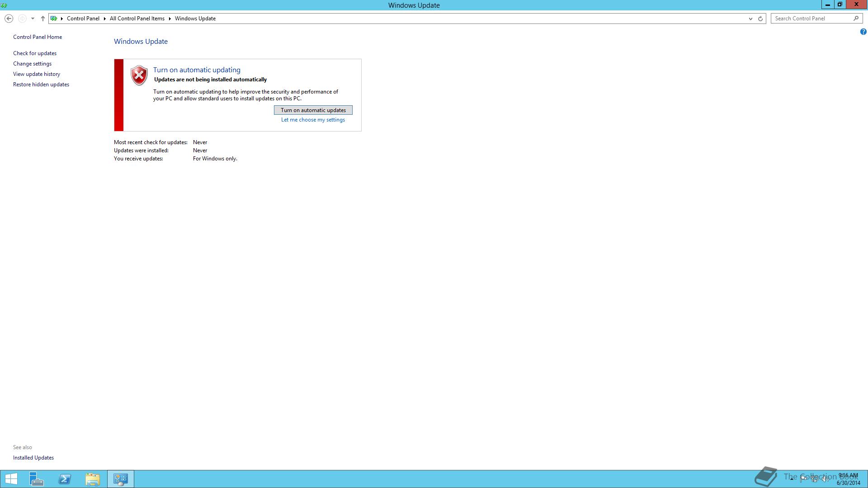Image resolution: width=868 pixels, height=488 pixels.
Task: Close the Windows Update window
Action: (x=856, y=5)
